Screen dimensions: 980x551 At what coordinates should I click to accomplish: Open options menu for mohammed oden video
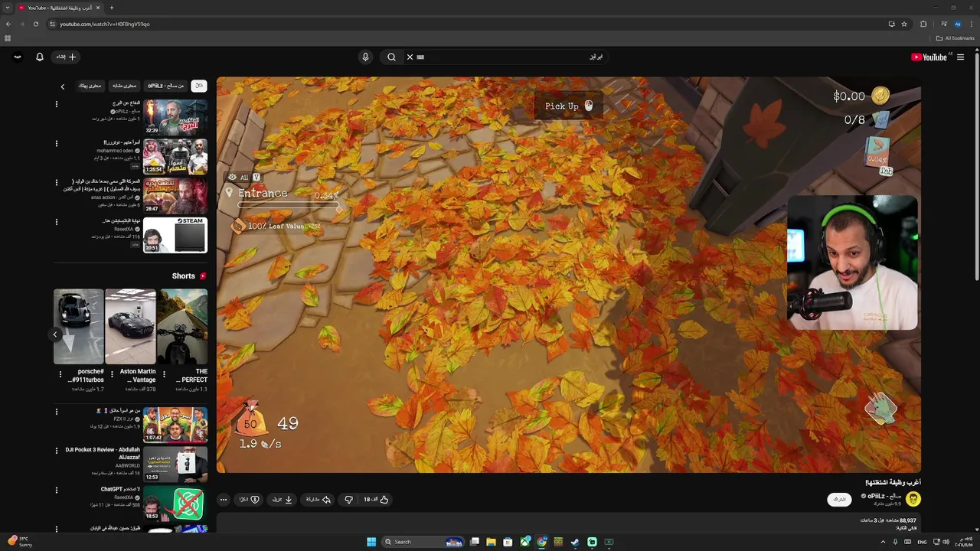click(x=56, y=143)
